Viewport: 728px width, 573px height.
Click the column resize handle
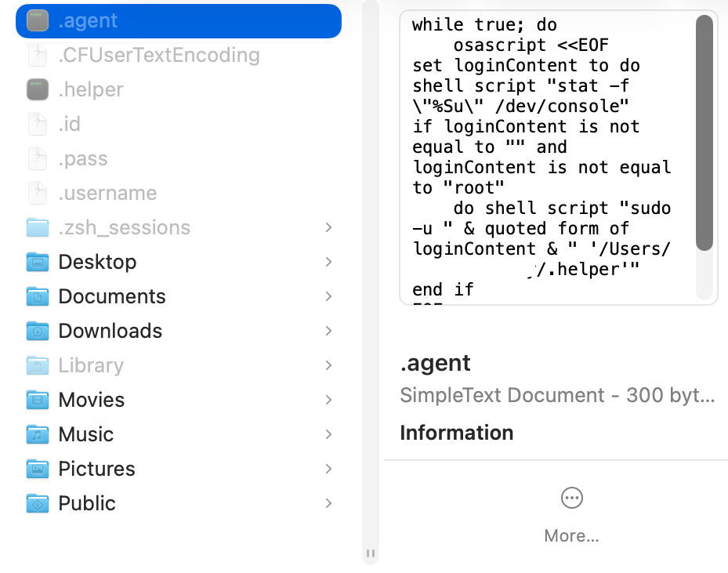(371, 553)
